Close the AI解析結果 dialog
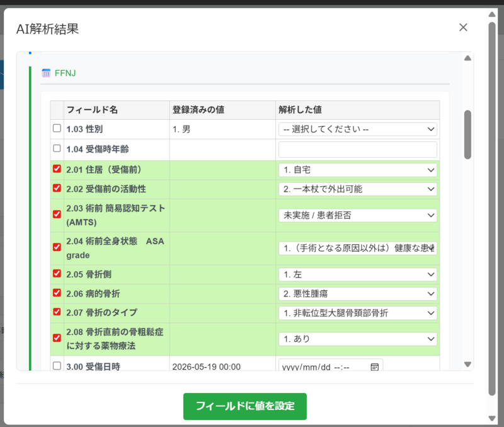This screenshot has height=427, width=504. pyautogui.click(x=463, y=27)
